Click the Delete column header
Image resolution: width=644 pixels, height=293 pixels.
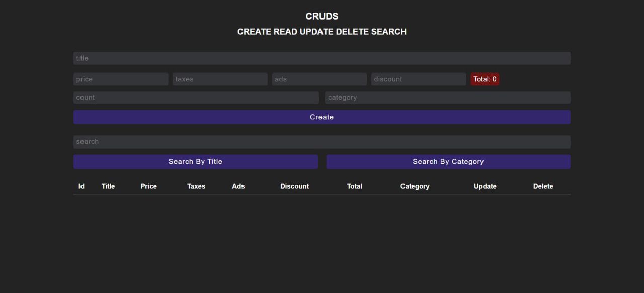pyautogui.click(x=543, y=186)
